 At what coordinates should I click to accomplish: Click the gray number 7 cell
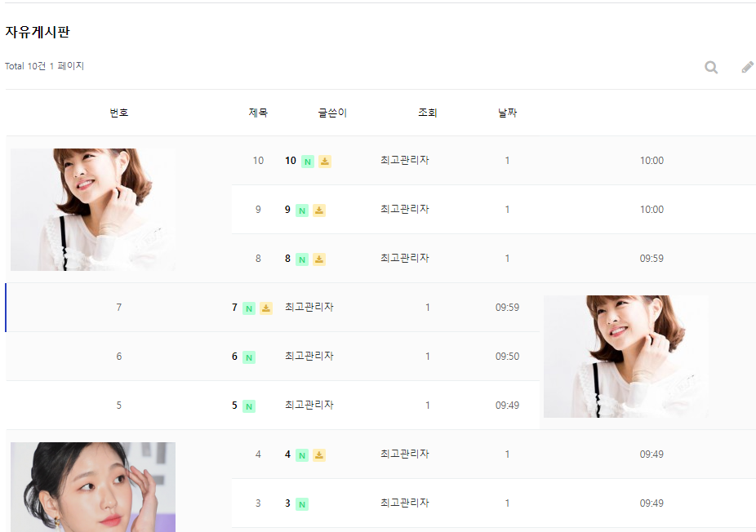[118, 308]
